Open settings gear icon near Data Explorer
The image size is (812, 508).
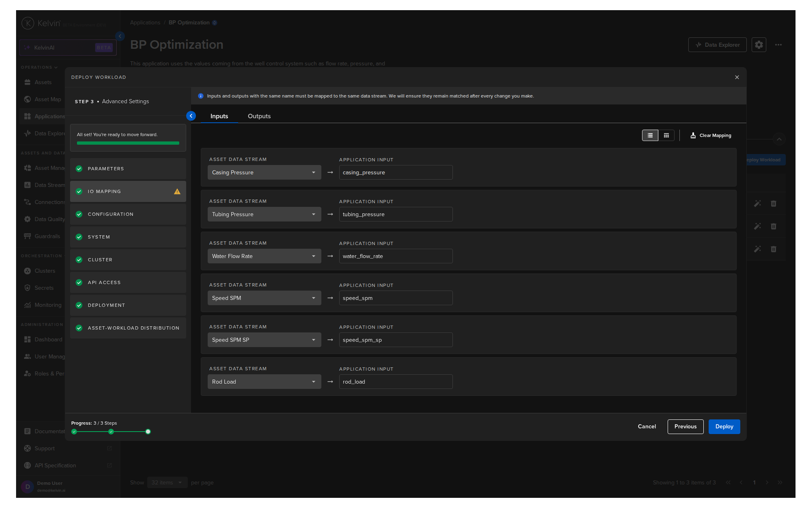[759, 44]
